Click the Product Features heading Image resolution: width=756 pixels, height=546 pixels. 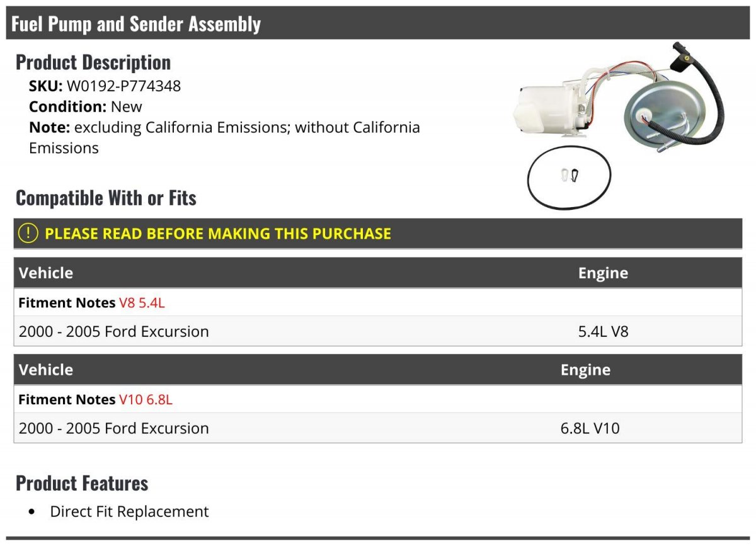[x=82, y=483]
